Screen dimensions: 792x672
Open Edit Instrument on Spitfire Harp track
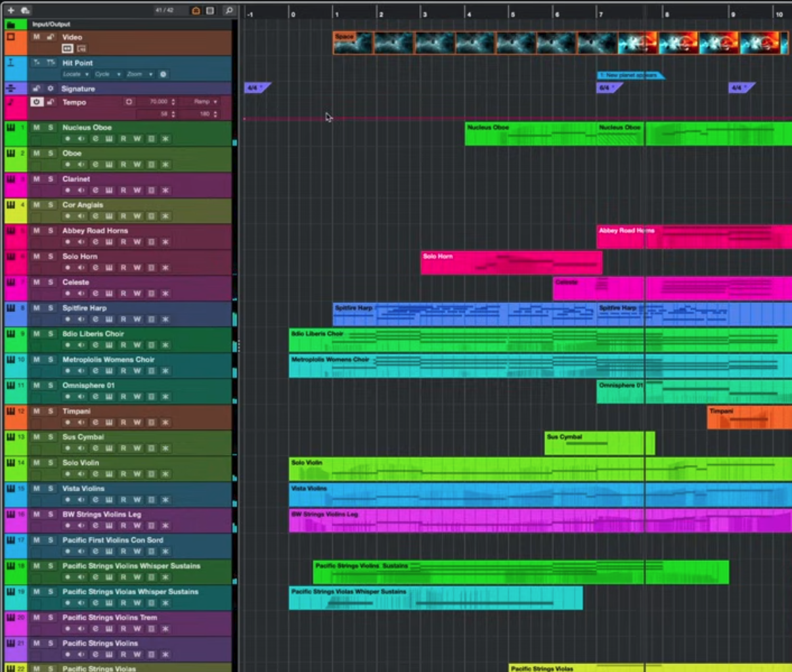point(109,319)
